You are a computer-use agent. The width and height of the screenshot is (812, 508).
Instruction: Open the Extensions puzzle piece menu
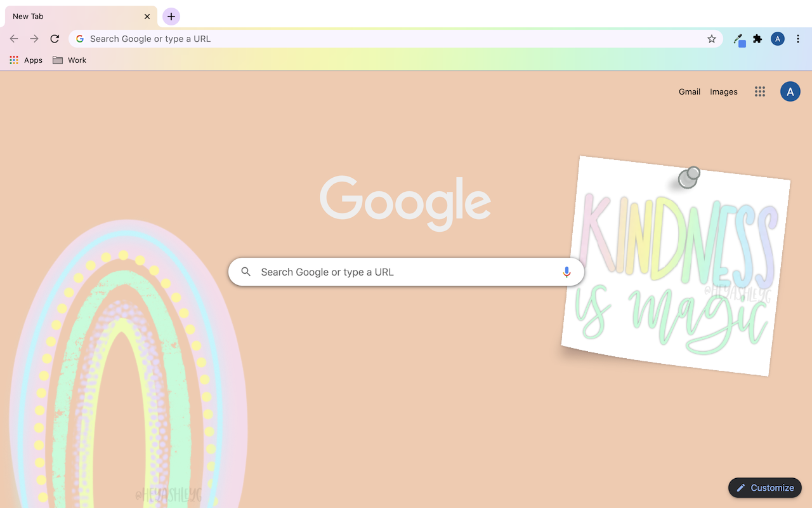[x=757, y=39]
